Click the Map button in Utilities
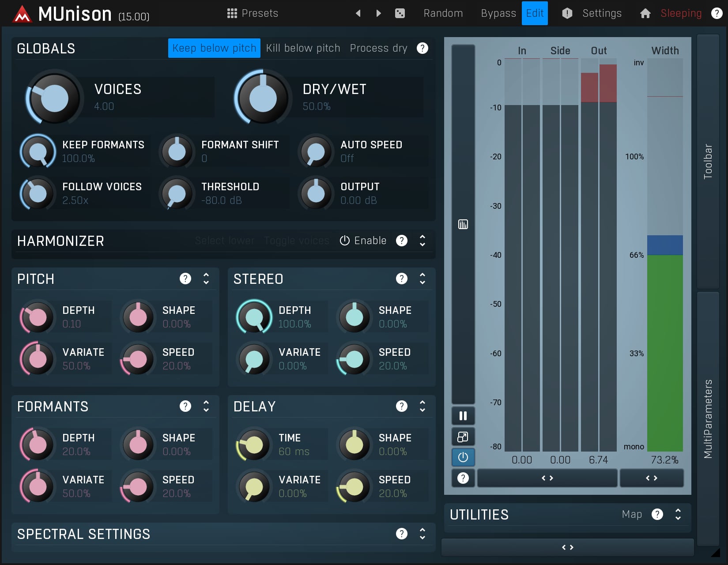 pyautogui.click(x=631, y=514)
